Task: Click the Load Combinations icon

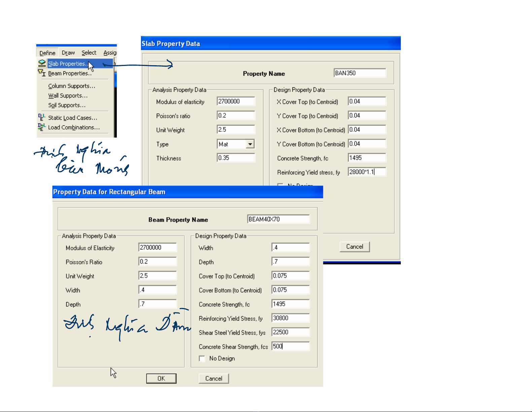Action: point(42,127)
